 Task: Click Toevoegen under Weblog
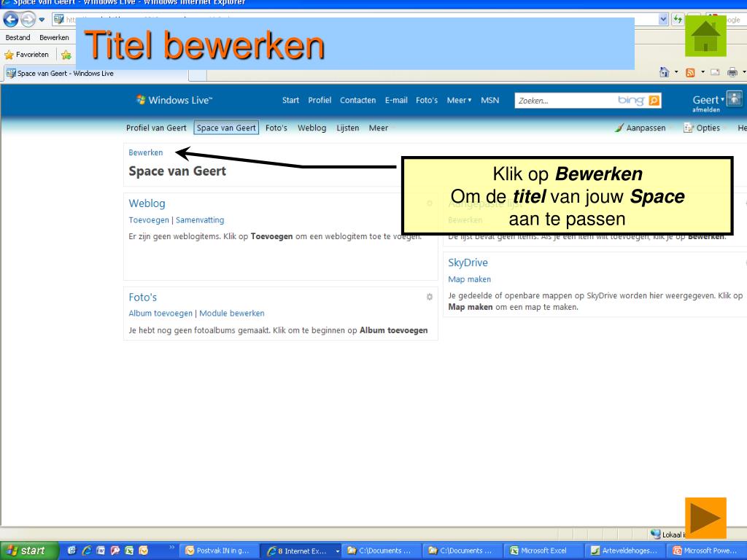[x=149, y=220]
